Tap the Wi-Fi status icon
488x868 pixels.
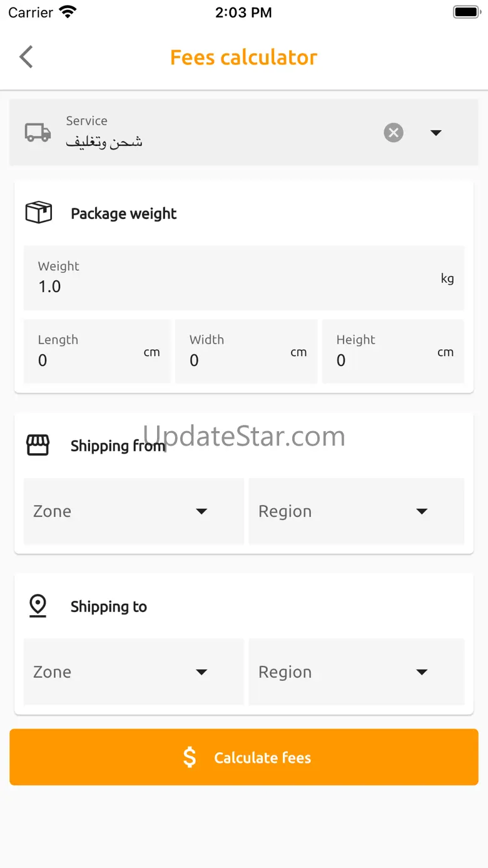coord(68,12)
